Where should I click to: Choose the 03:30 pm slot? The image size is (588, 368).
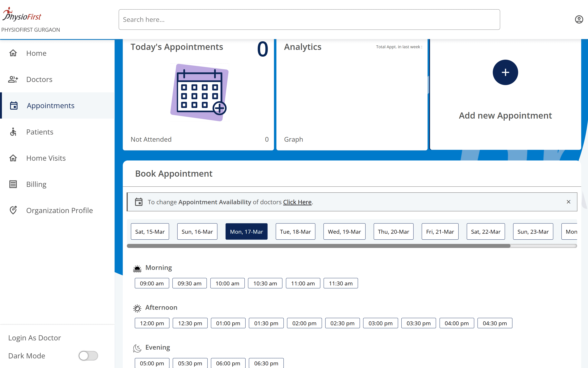pos(418,323)
